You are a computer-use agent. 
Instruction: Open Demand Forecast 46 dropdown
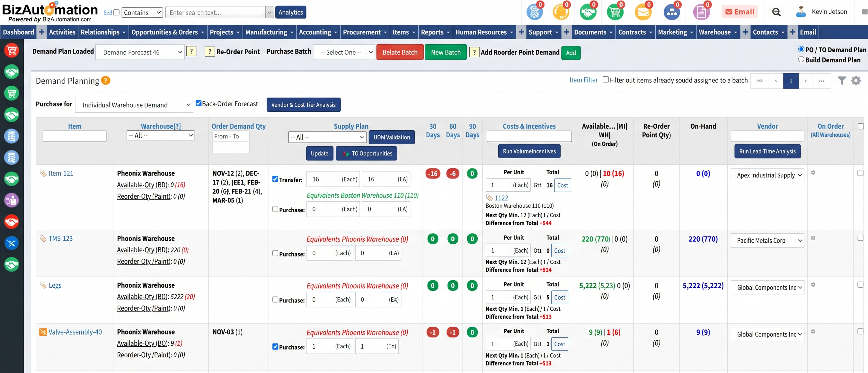140,52
